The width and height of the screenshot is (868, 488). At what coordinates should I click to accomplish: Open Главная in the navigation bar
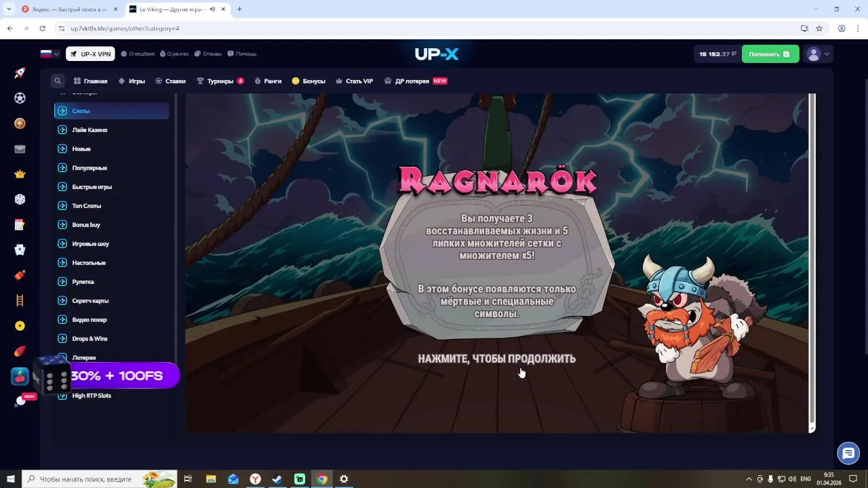90,81
